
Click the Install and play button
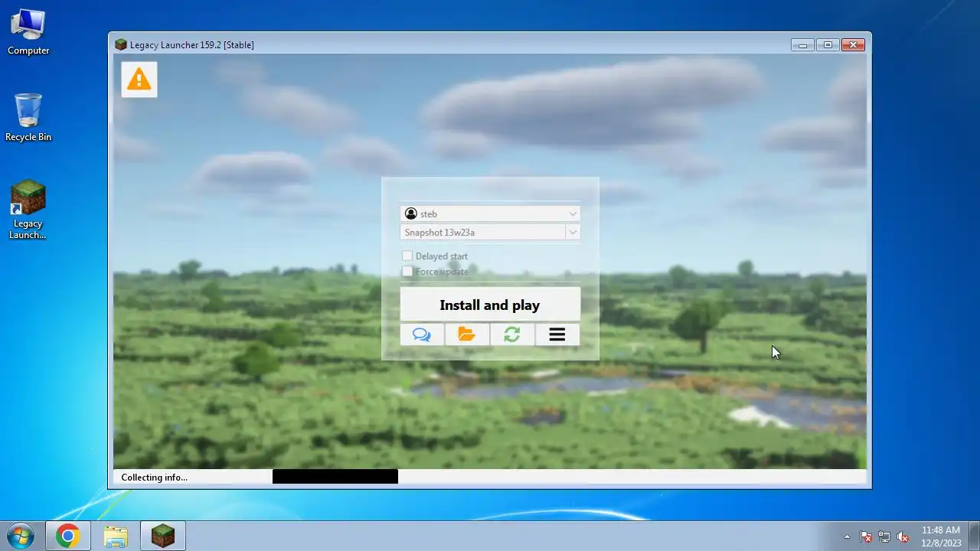click(490, 305)
